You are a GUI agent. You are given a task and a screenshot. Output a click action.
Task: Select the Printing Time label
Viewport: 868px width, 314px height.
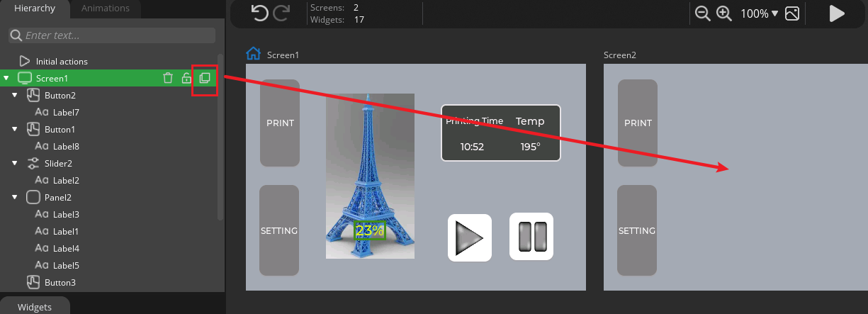click(x=474, y=121)
